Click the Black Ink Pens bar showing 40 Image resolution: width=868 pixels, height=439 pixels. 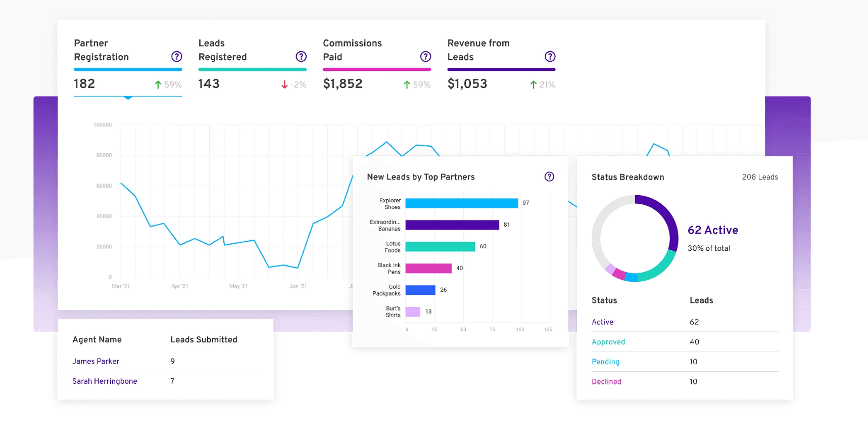point(428,268)
